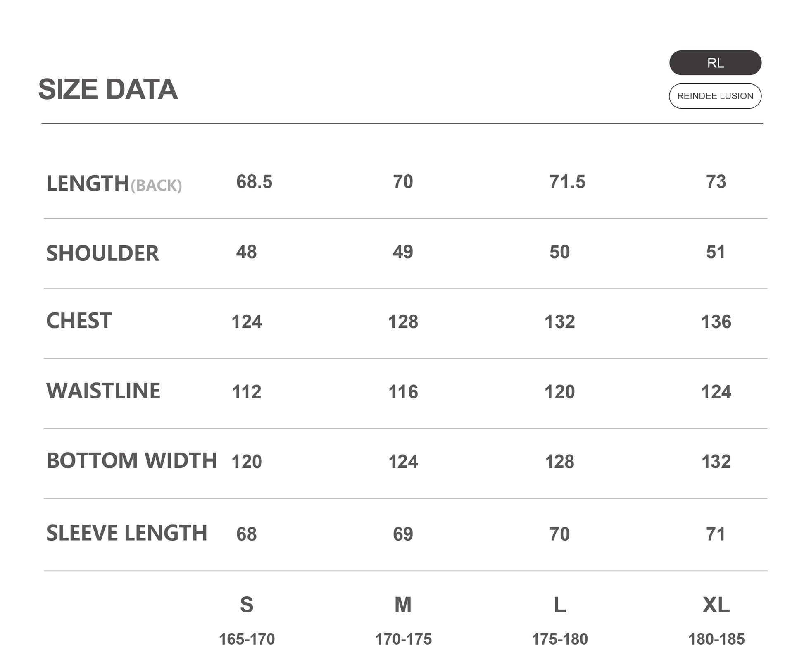
Task: Click the SIZE DATA heading
Action: coord(108,89)
